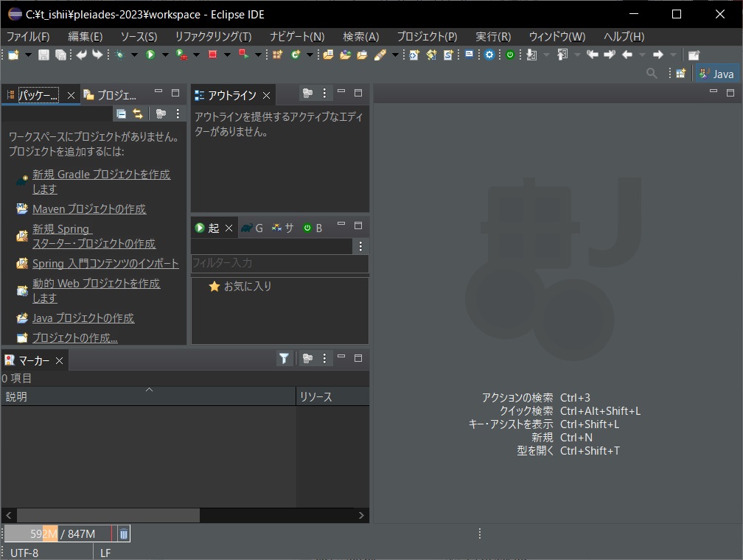Click the green Run button
743x560 pixels.
(x=150, y=55)
